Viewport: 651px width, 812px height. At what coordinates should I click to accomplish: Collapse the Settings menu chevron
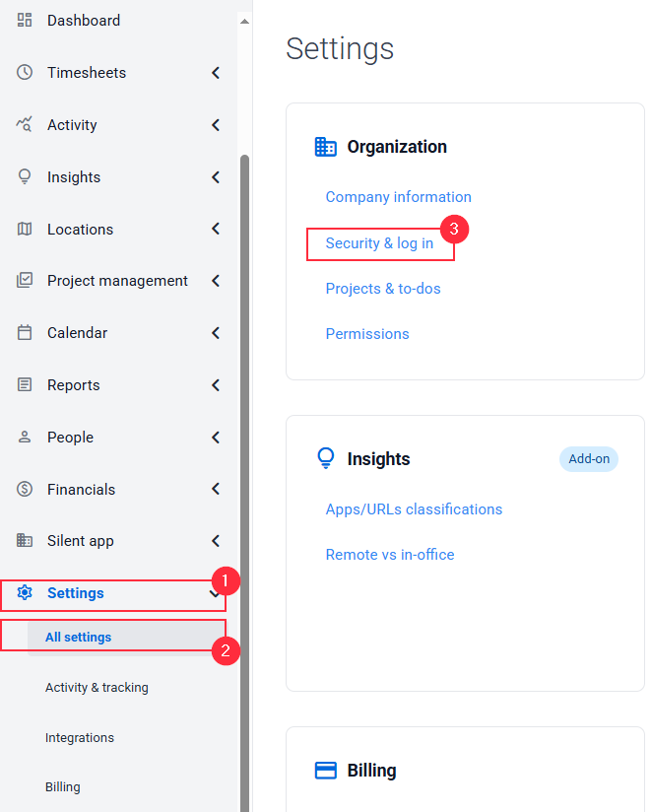(215, 593)
